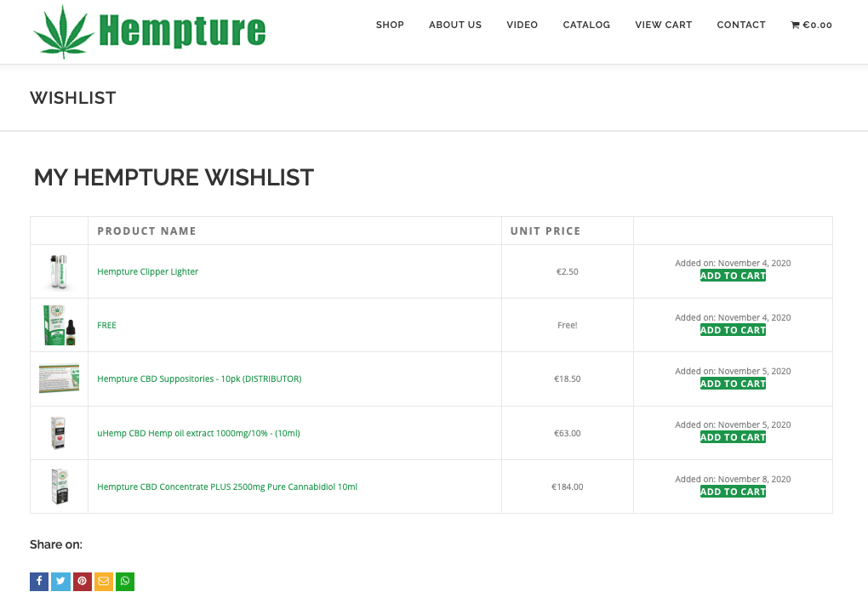Click CBD Suppositories product thumbnail
Viewport: 868px width, 609px height.
[x=59, y=378]
